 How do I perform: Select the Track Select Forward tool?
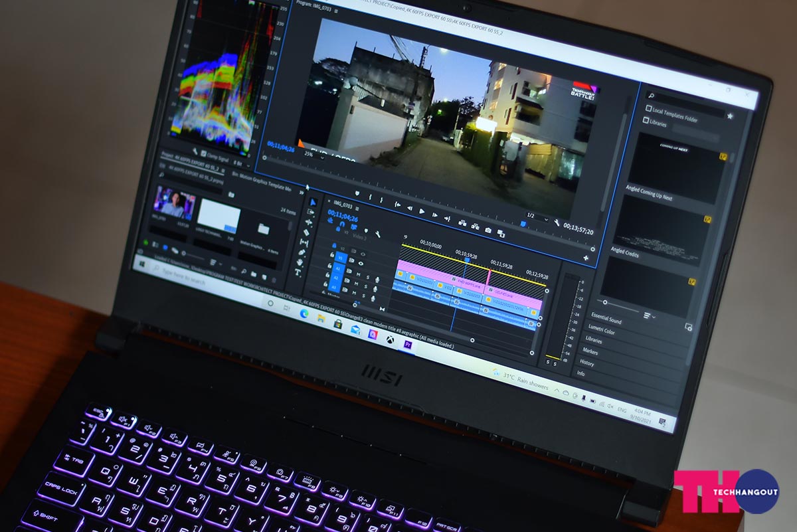311,213
